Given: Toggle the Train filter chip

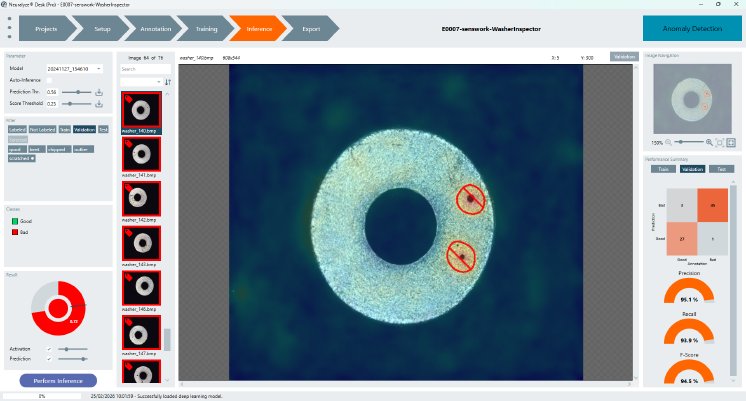Looking at the screenshot, I should 65,129.
